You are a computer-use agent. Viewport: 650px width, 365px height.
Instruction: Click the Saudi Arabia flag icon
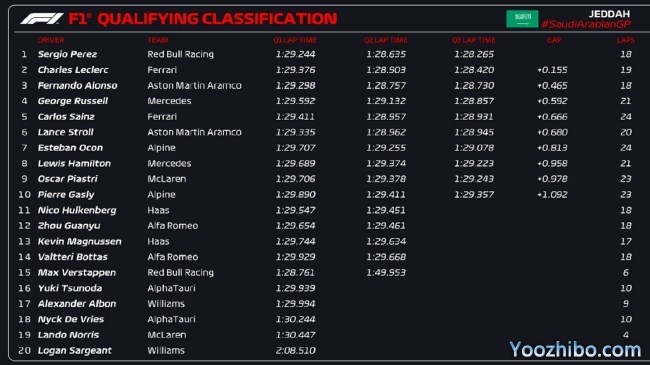point(522,19)
